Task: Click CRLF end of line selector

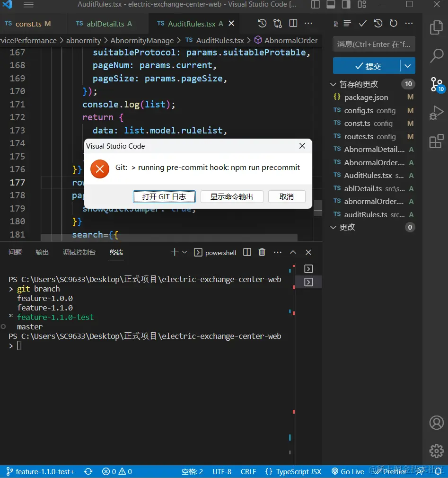Action: (248, 471)
